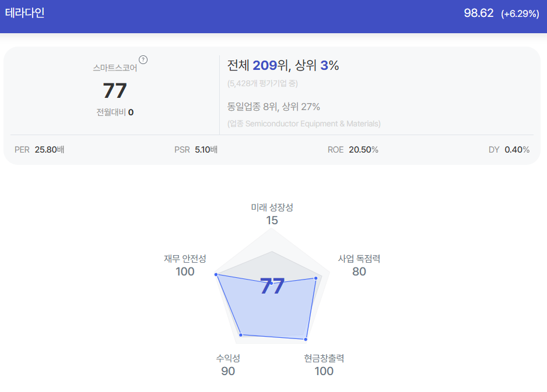Click the +6.29% change percentage
The image size is (547, 392).
(520, 13)
